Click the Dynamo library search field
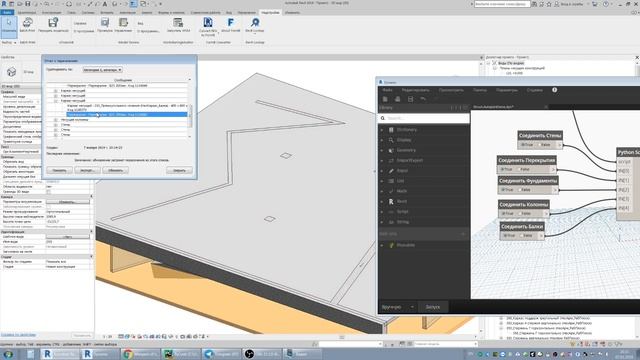The height and width of the screenshot is (360, 640). (424, 118)
